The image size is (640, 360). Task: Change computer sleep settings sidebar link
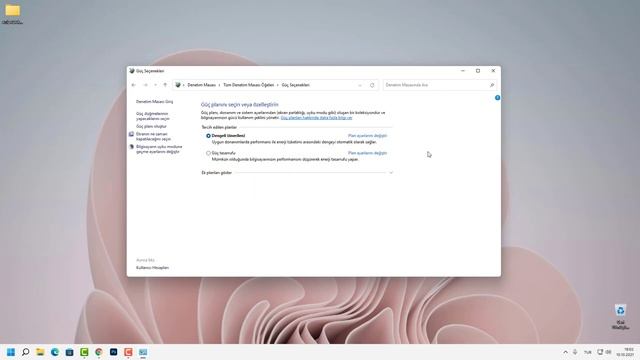point(159,149)
